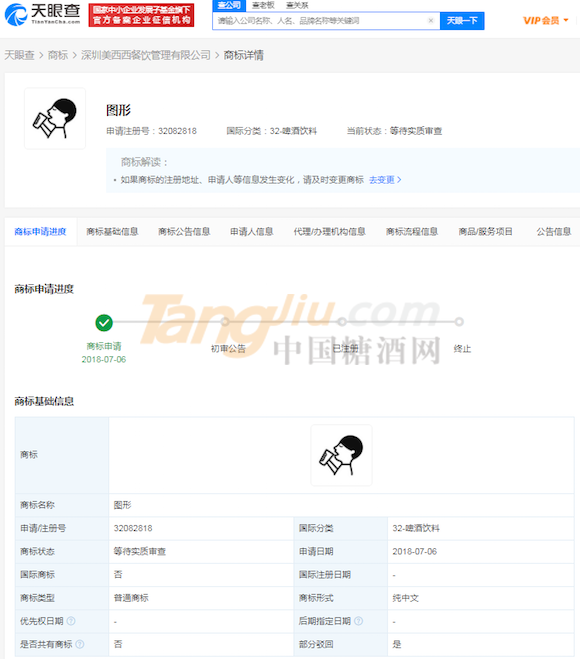Go to 天眼查 breadcrumb link
The image size is (580, 659).
tap(19, 55)
